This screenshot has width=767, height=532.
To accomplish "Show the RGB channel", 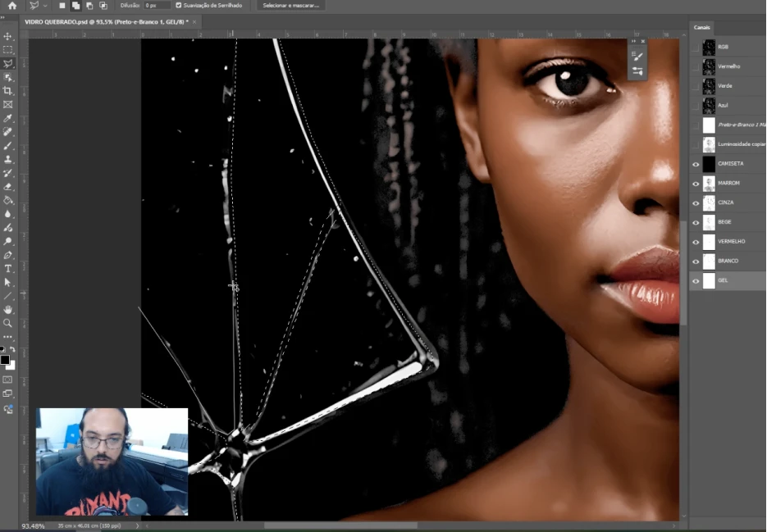I will coord(696,48).
